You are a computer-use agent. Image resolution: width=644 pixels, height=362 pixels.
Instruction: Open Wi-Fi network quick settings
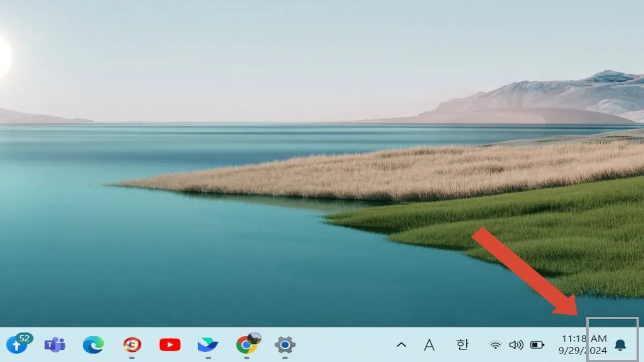pos(495,345)
